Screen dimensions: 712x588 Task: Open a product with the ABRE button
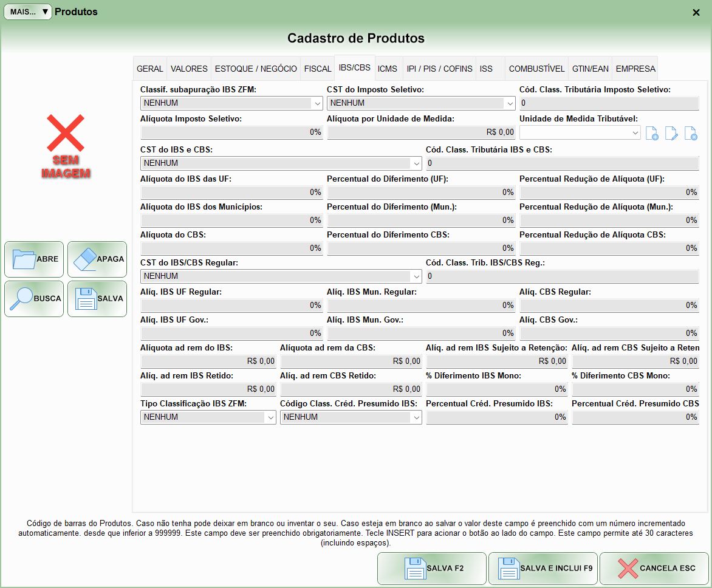click(x=34, y=259)
